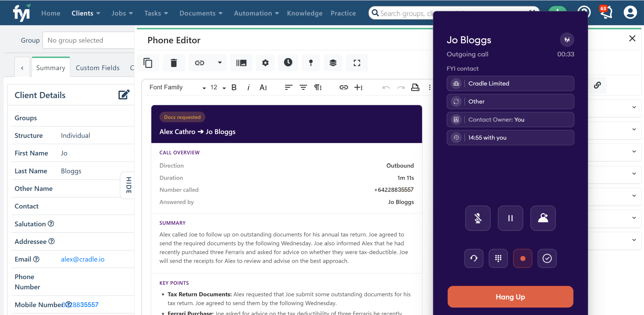Click the fyi logo

tap(22, 13)
